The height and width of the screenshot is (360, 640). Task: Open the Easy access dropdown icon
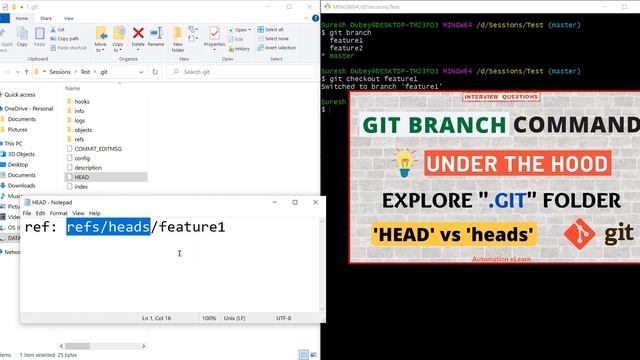[192, 39]
